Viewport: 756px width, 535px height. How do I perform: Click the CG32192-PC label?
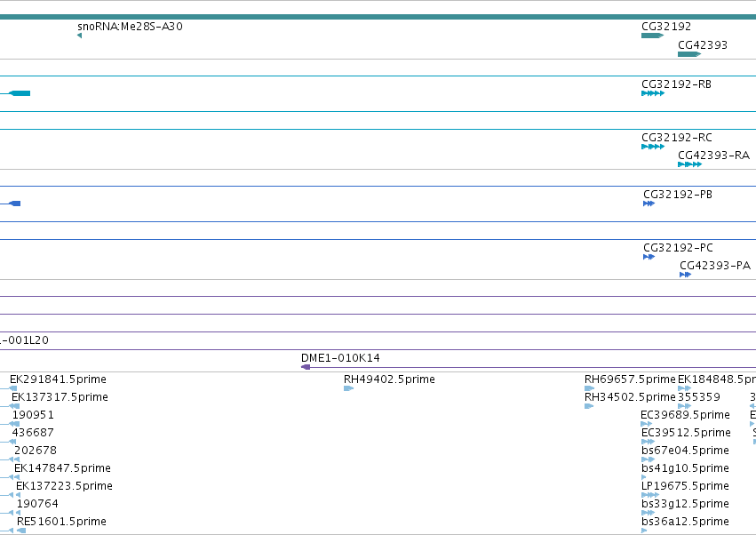point(678,247)
